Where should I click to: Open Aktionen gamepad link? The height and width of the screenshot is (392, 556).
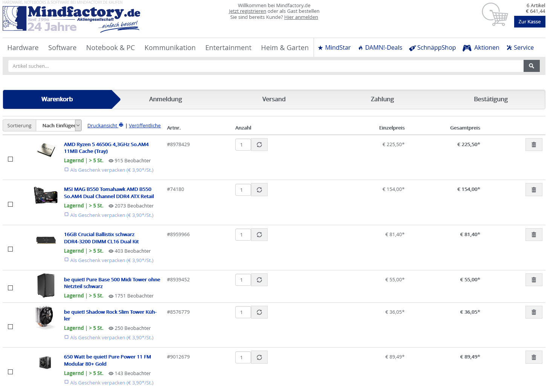[x=481, y=48]
